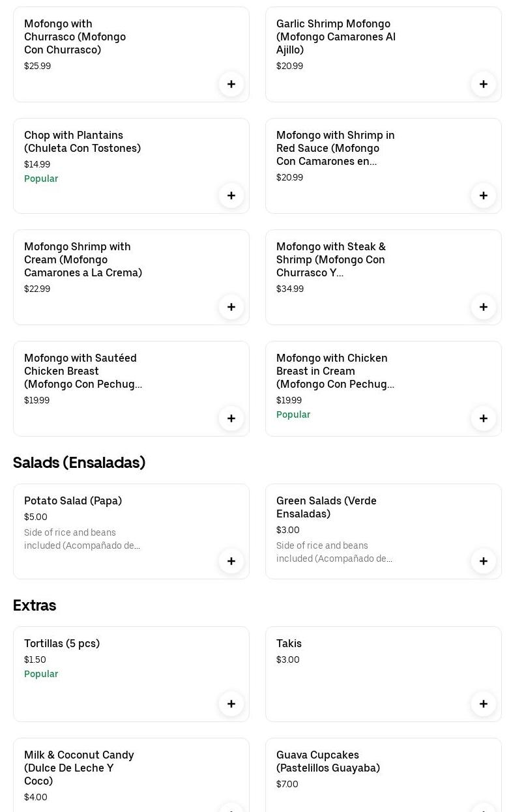Add Mofongo with Chicken Breast in Cream
The image size is (524, 812).
[484, 418]
